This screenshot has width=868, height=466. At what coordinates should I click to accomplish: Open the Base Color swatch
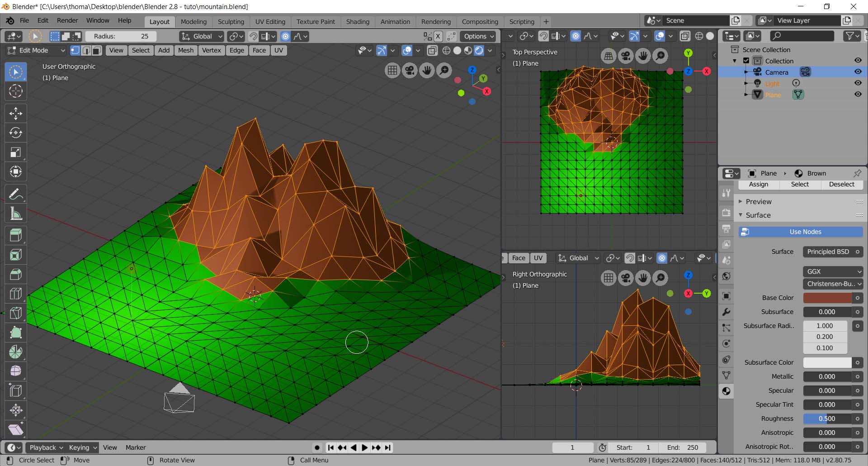827,298
